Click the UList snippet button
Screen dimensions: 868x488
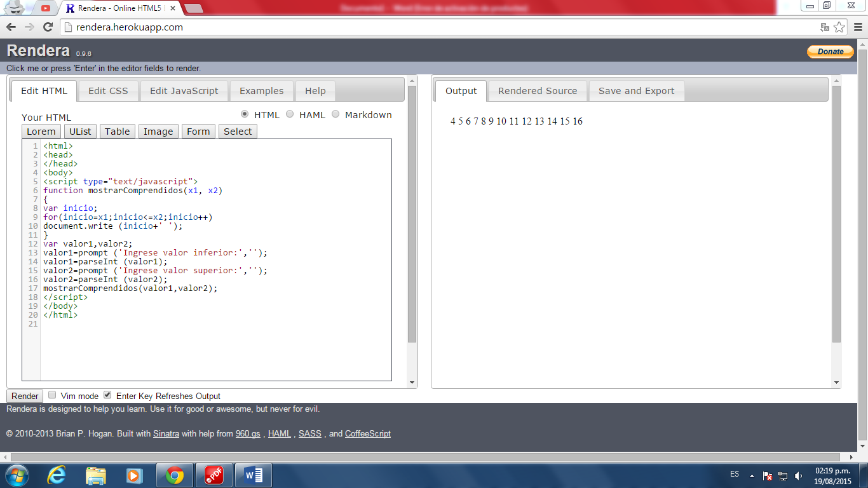coord(80,132)
